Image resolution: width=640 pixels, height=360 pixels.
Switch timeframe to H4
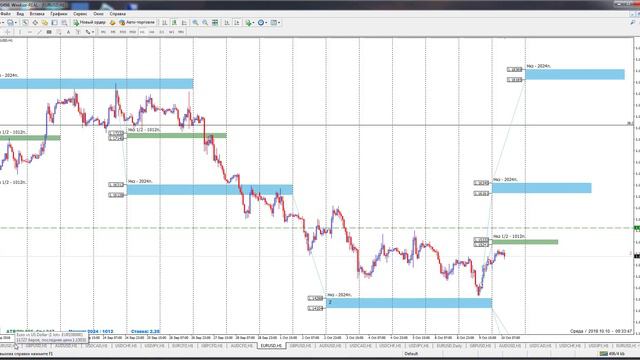pos(152,32)
